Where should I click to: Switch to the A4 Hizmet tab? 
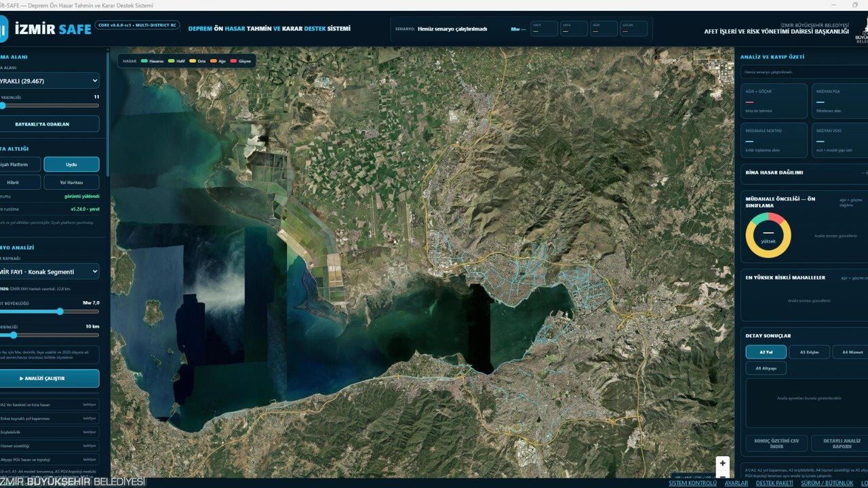click(850, 352)
